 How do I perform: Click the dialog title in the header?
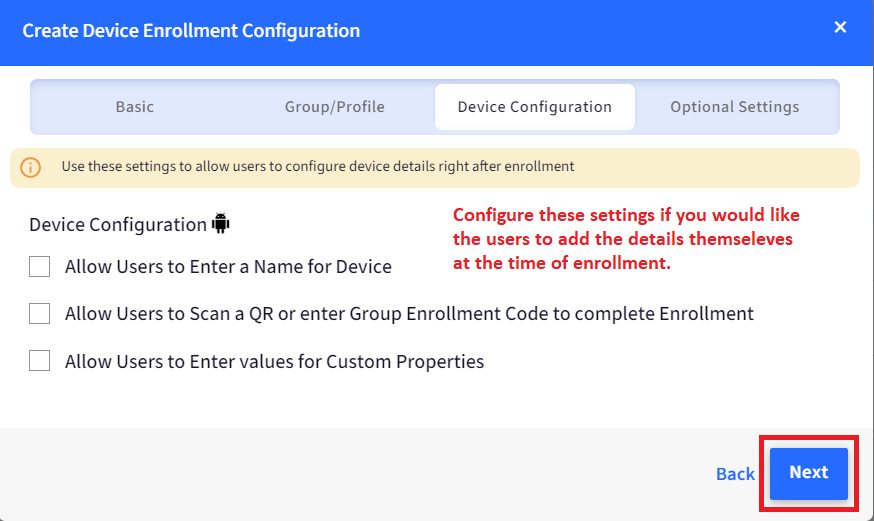pos(191,31)
